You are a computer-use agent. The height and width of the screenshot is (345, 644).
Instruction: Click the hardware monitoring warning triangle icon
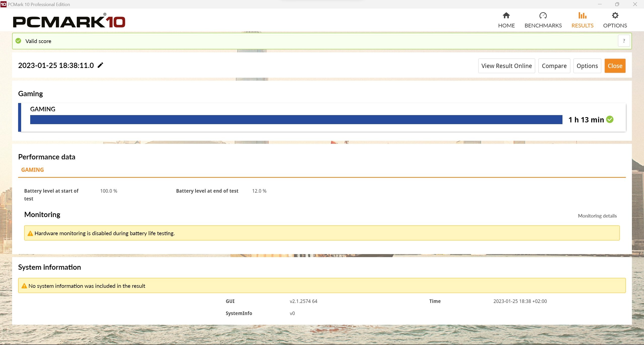tap(30, 233)
